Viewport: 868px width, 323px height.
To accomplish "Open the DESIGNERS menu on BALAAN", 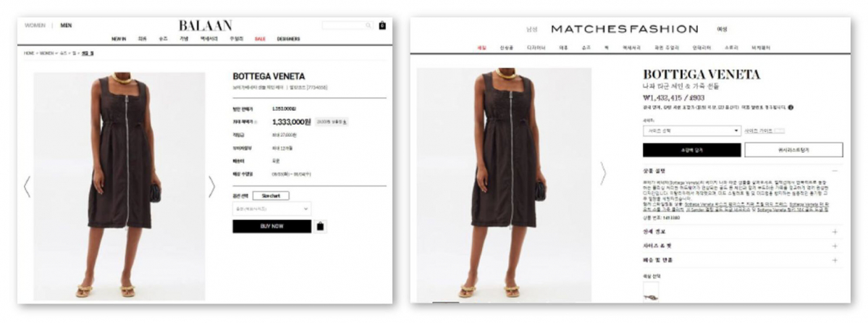I will 288,39.
